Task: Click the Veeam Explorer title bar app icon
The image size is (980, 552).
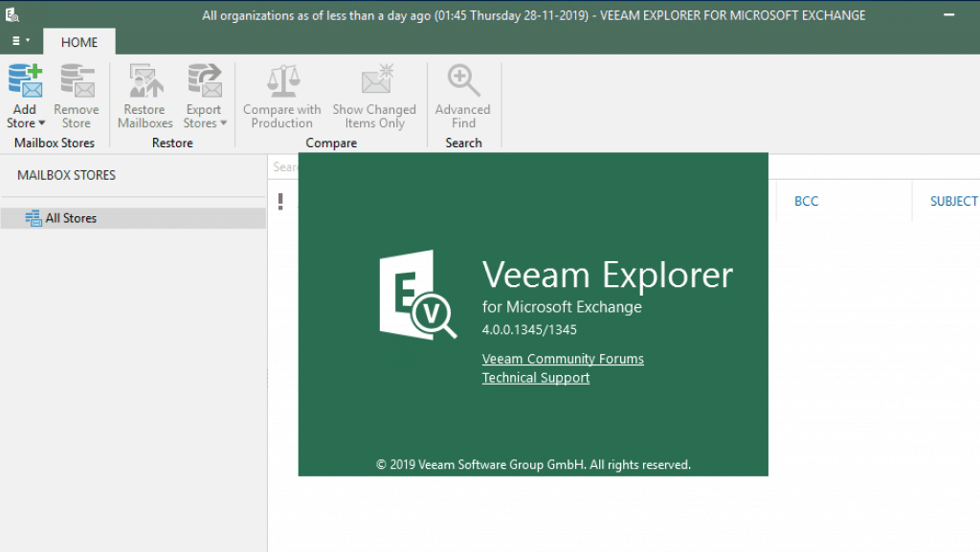Action: coord(11,15)
